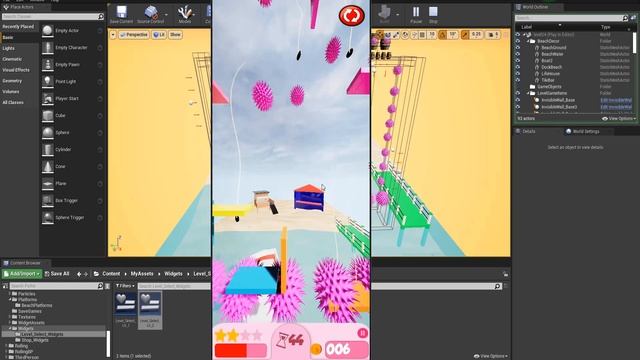
Task: Open World Outliner View Options dropdown
Action: click(619, 119)
